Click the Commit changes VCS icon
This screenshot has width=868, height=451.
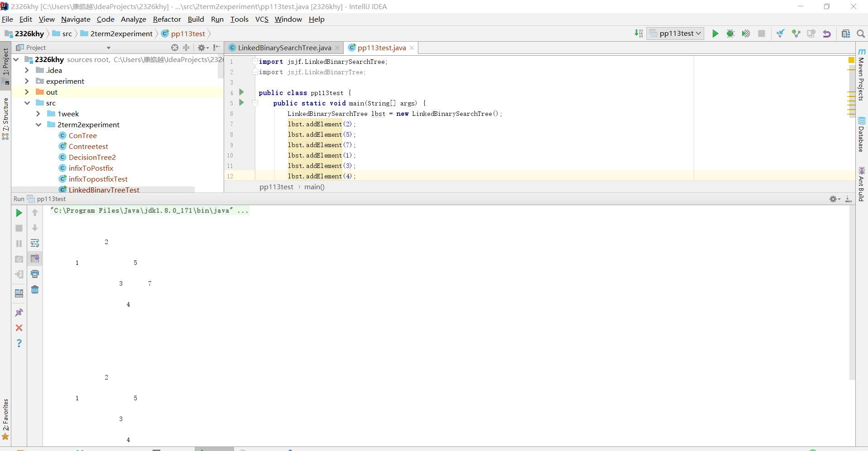tap(796, 34)
